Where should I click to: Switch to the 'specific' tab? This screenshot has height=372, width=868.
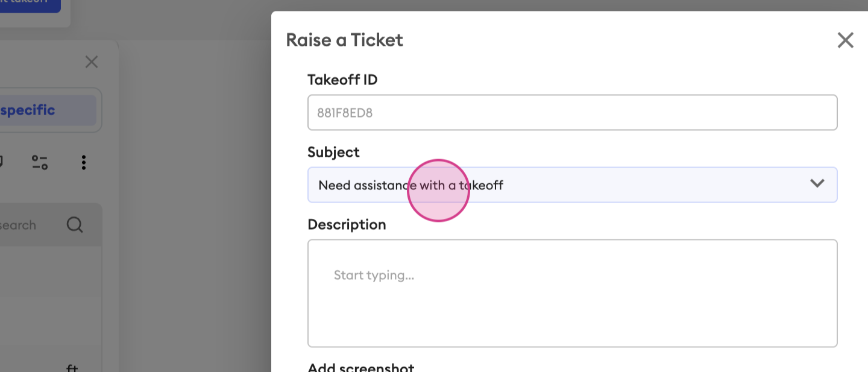(x=28, y=110)
